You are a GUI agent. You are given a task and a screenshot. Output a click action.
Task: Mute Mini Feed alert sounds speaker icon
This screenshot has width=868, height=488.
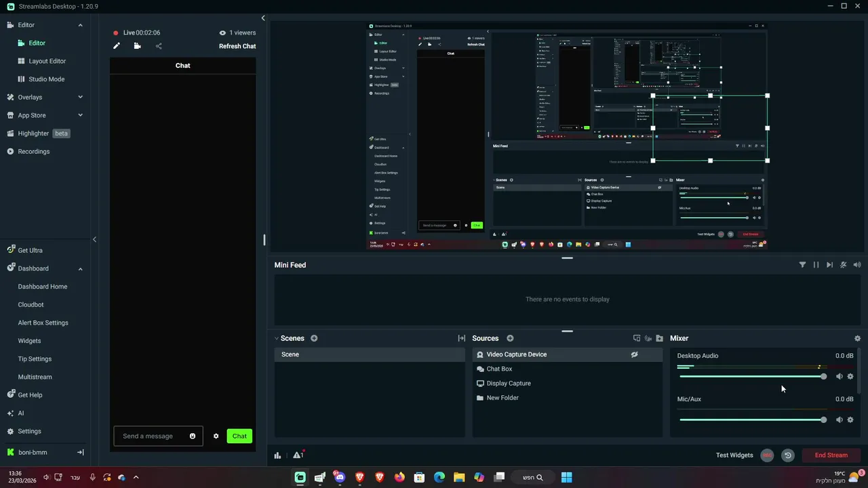(857, 265)
